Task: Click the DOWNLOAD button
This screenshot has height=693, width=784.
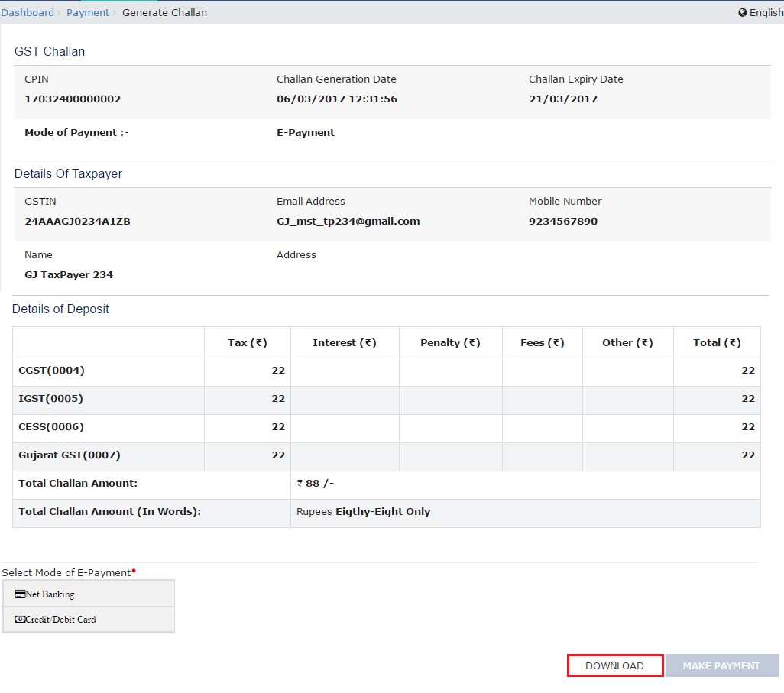Action: click(x=614, y=665)
